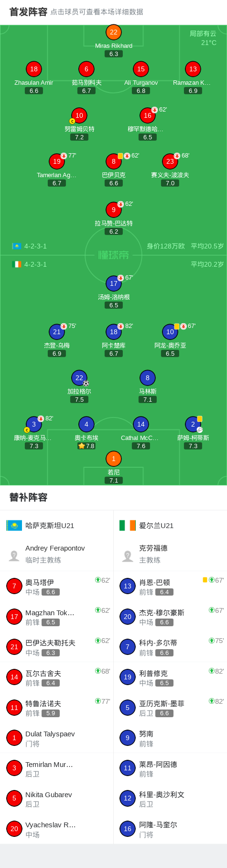Screen dimensions: 227x868
Task: View substitute 肖恩-巴顿 number 13 details
Action: tap(170, 586)
